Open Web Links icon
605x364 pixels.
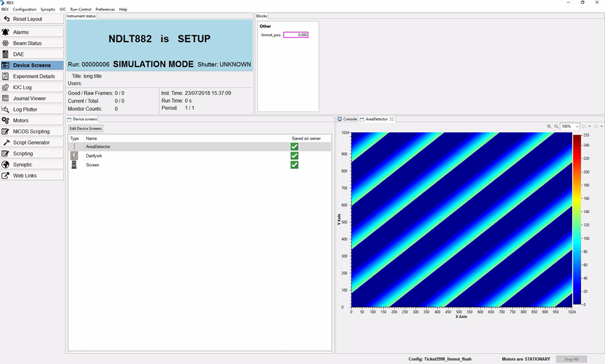pos(6,176)
